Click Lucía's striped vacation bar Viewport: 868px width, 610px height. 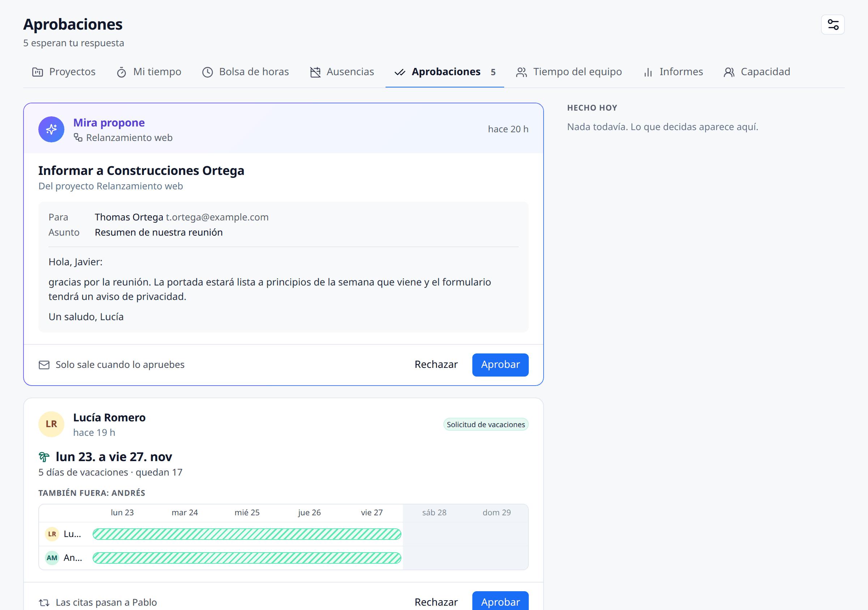tap(247, 534)
